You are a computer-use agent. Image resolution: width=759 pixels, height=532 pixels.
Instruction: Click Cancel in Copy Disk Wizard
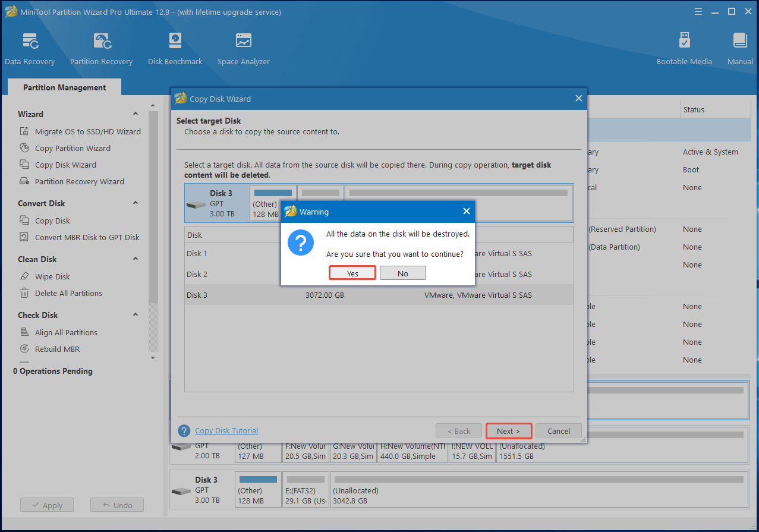click(x=559, y=431)
